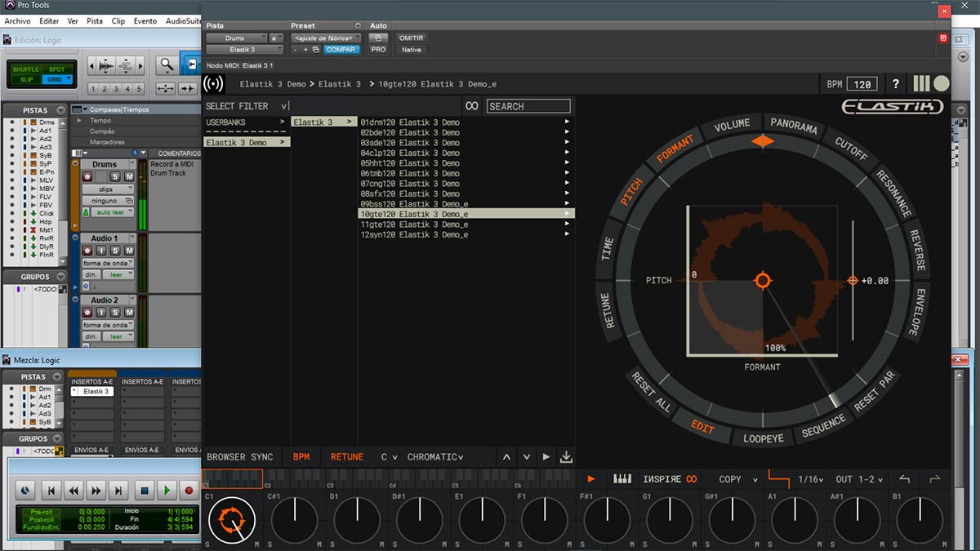Viewport: 980px width, 551px height.
Task: Open the Editar menu
Action: (49, 21)
